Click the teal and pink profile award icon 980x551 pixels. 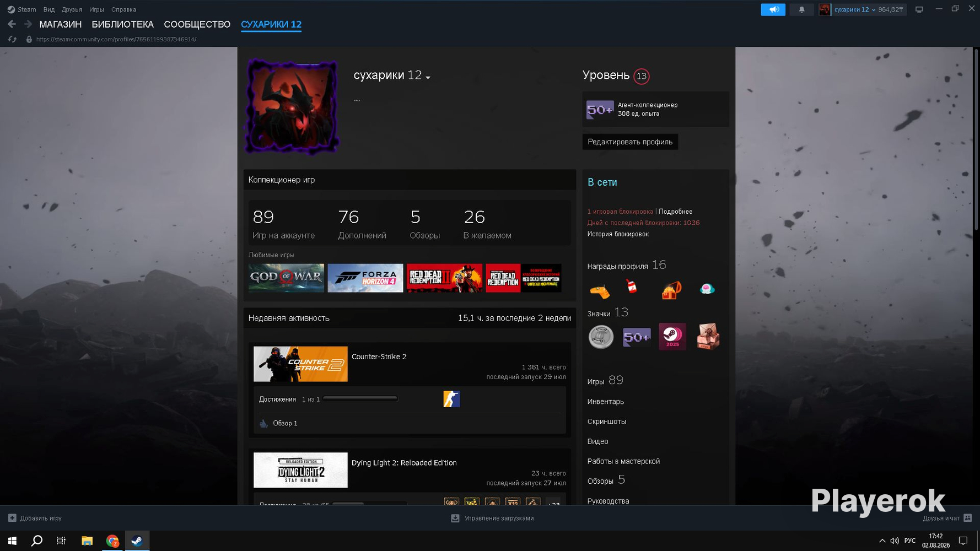click(x=707, y=289)
